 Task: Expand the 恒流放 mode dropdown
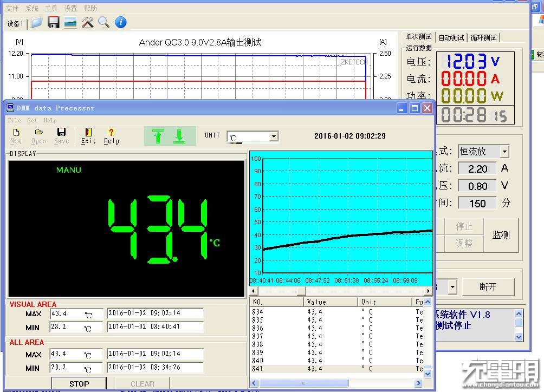click(504, 152)
